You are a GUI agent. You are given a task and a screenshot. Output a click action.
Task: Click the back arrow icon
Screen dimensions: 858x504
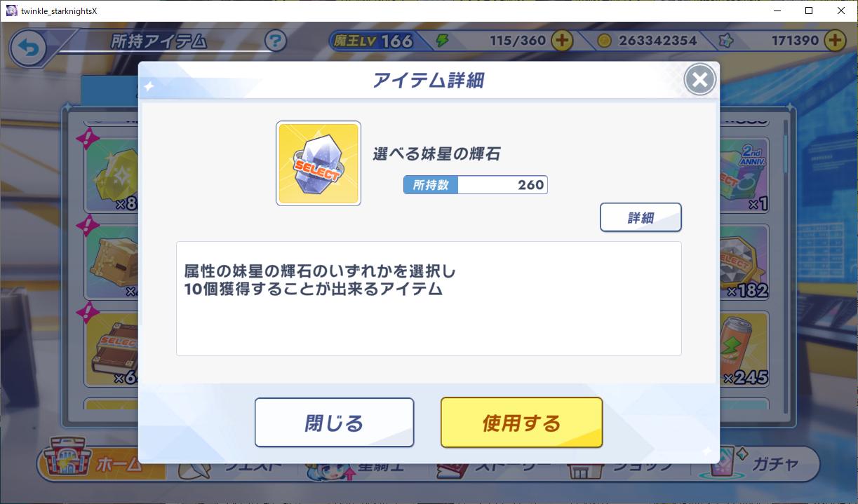click(28, 48)
